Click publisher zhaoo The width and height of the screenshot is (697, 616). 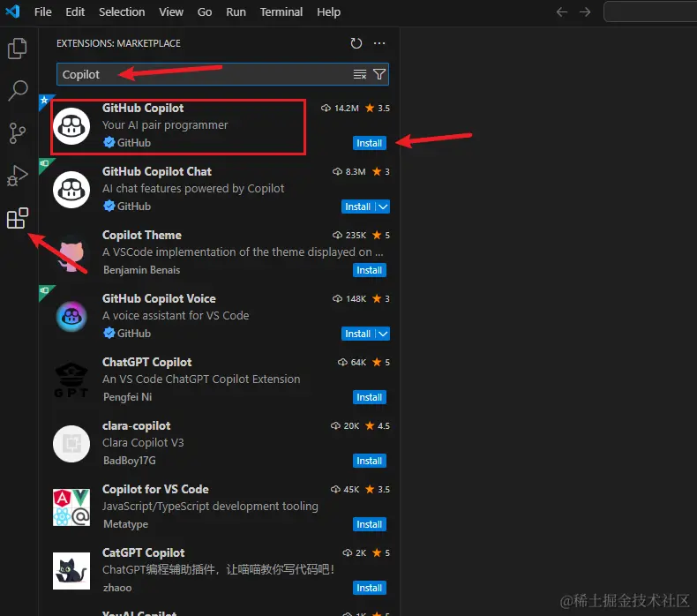pyautogui.click(x=117, y=588)
